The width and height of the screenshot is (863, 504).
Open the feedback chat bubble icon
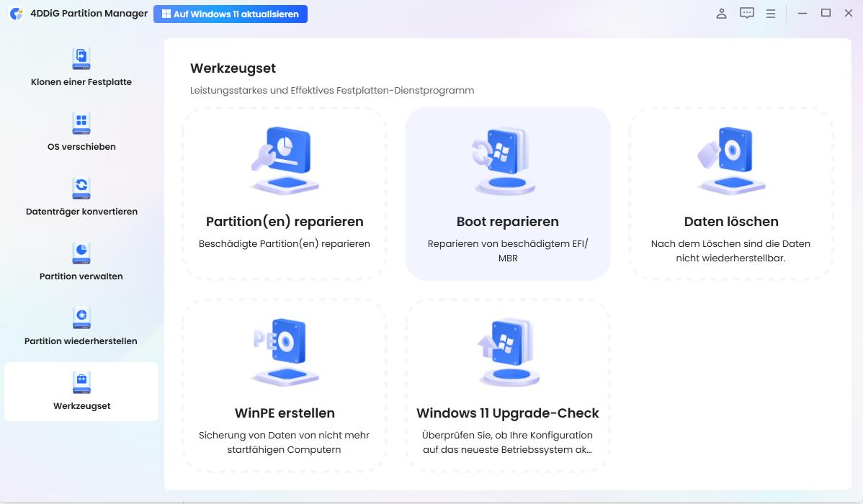747,13
